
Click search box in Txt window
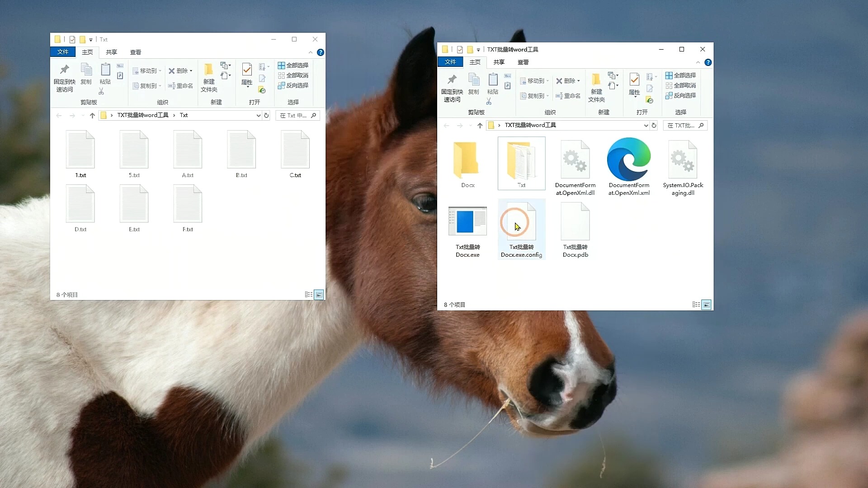coord(298,116)
